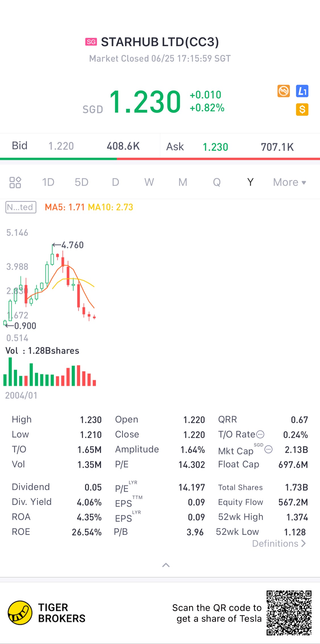Tap the Scan the QR code text

point(217,613)
